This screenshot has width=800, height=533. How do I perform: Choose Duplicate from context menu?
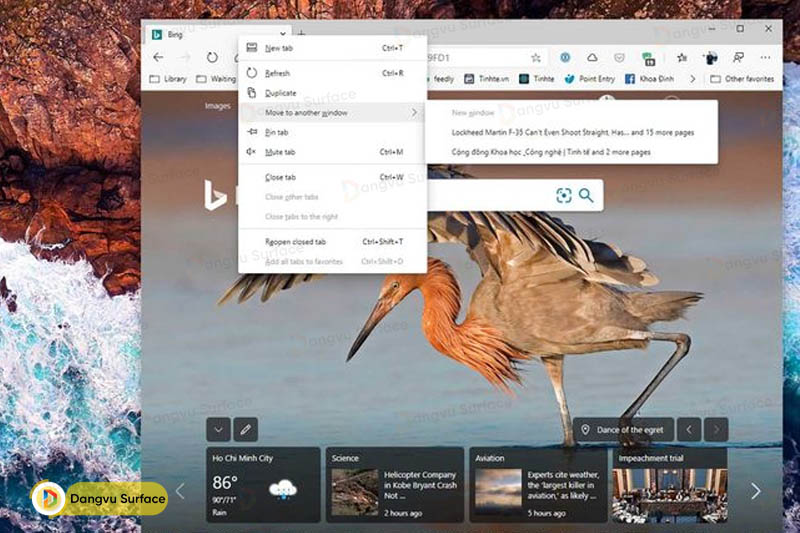point(332,93)
